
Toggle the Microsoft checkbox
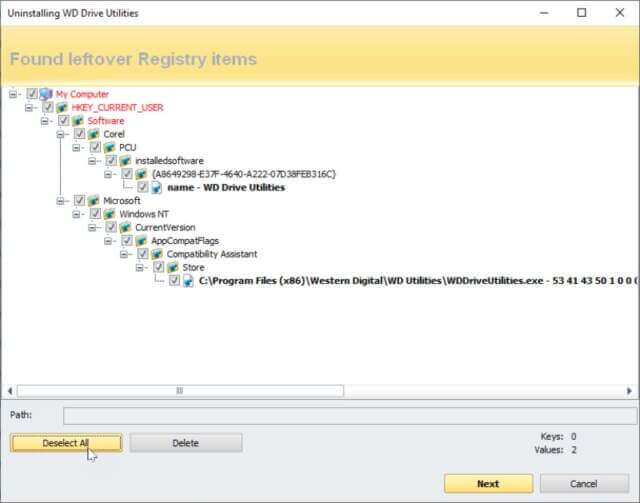tap(79, 200)
